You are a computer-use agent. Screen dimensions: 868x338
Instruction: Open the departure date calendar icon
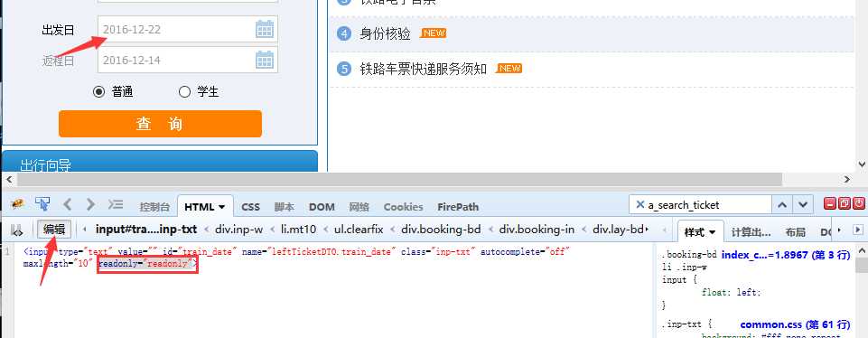click(x=265, y=29)
